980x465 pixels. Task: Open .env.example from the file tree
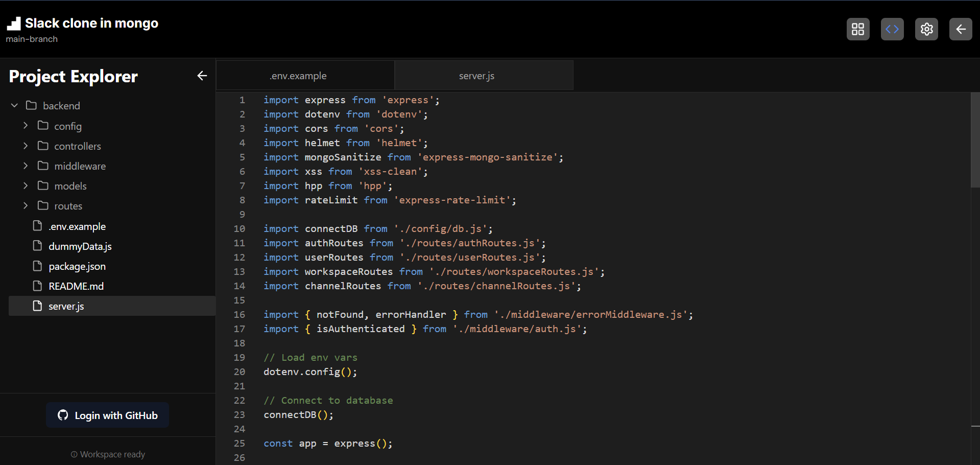point(77,226)
